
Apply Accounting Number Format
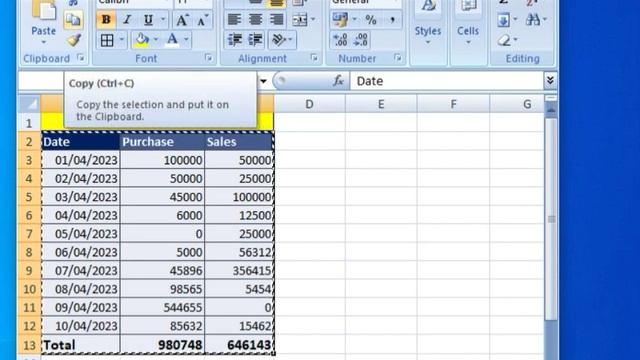[x=340, y=20]
